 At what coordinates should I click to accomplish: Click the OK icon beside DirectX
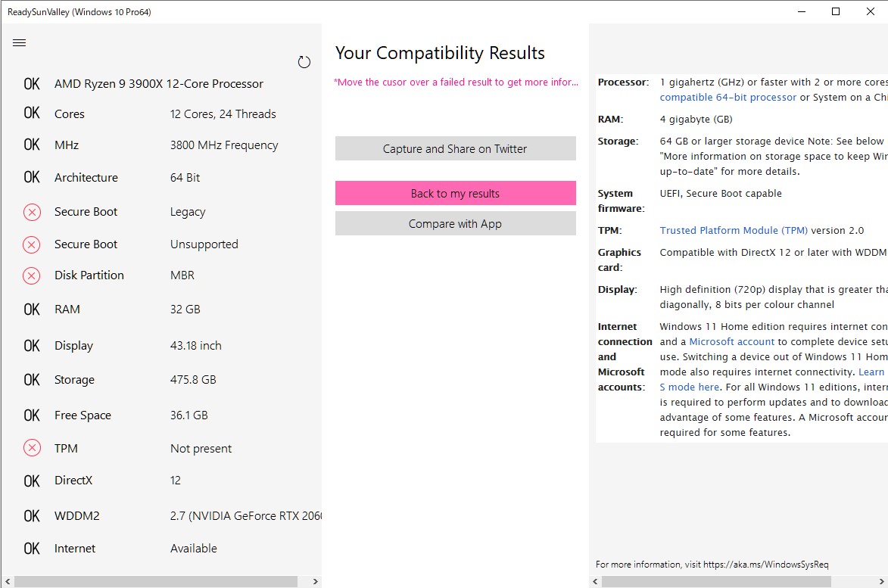coord(32,481)
